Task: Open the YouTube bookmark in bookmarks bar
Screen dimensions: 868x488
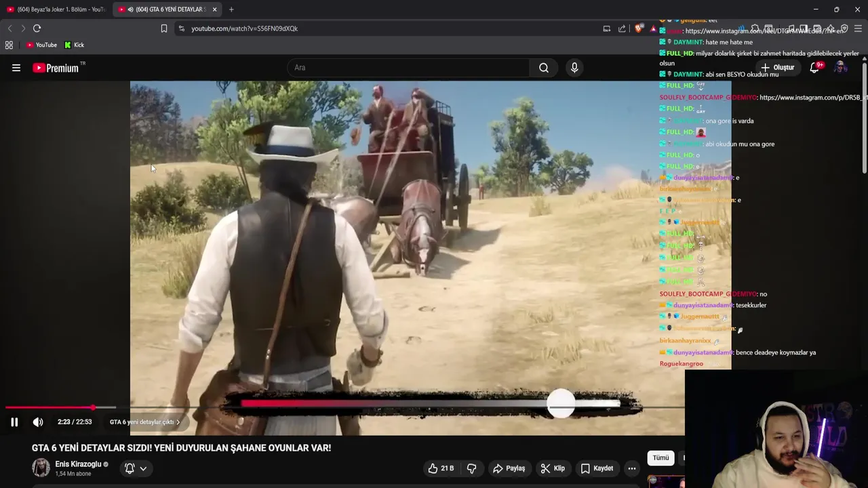Action: pyautogui.click(x=42, y=45)
